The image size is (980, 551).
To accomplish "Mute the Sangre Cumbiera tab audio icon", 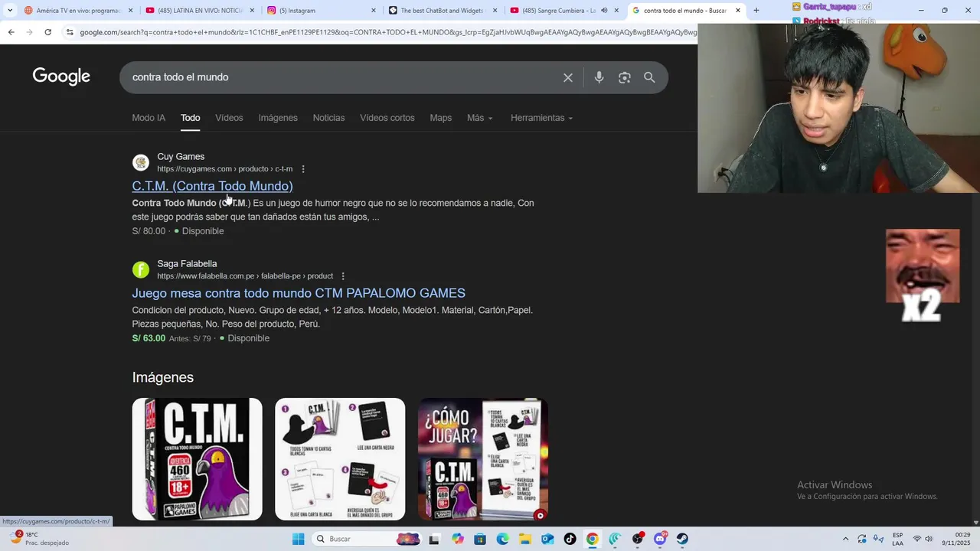I will pos(604,10).
